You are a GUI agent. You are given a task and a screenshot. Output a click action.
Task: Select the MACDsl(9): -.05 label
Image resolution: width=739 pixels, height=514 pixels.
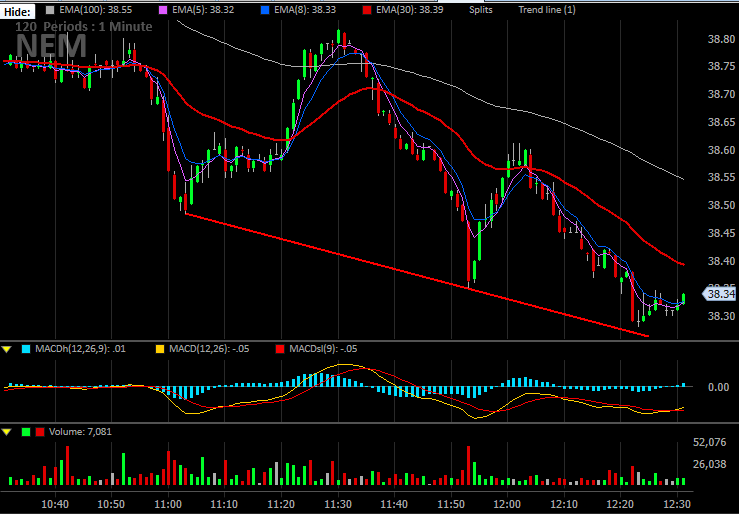click(x=323, y=349)
